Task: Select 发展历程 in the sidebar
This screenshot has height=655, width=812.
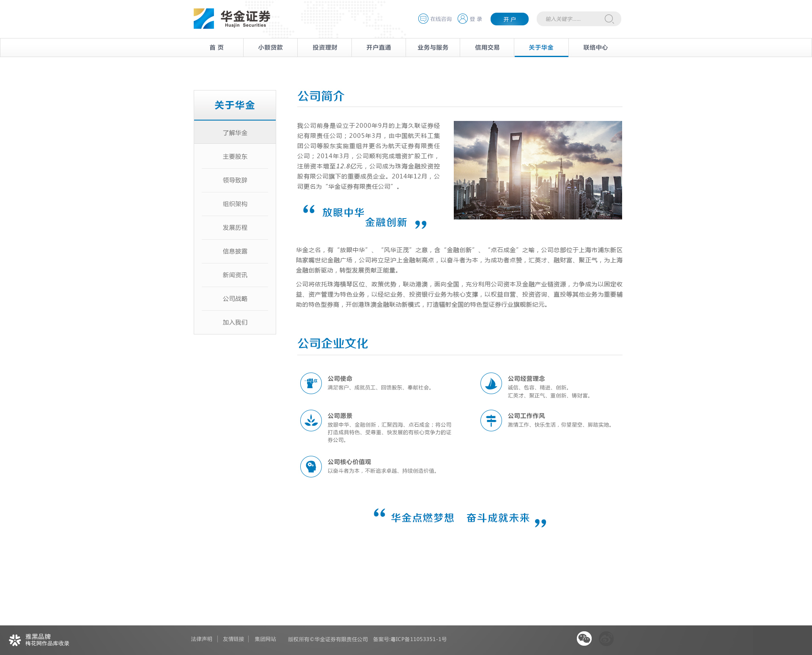Action: 235,227
